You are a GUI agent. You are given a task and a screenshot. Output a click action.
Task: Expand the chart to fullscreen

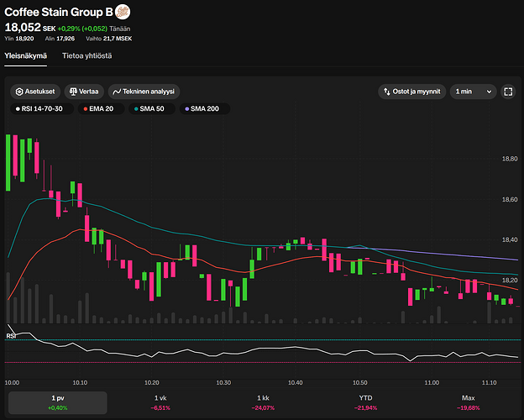pyautogui.click(x=508, y=92)
